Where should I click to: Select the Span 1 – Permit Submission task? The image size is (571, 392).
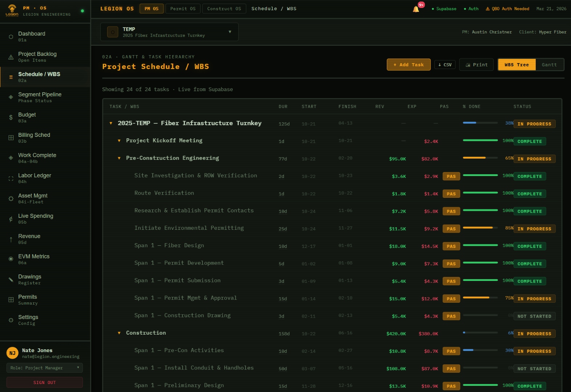coord(177,280)
